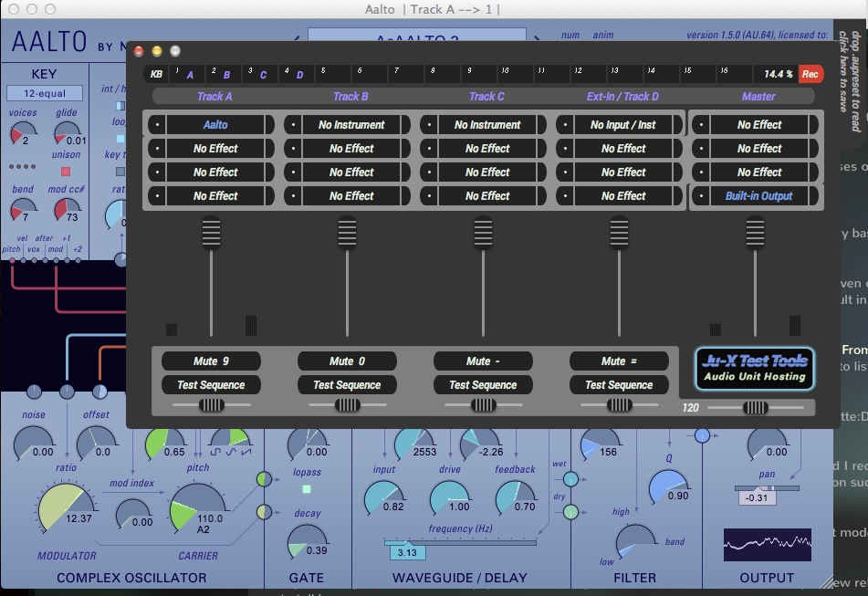Click the mod index knob

coord(133,514)
